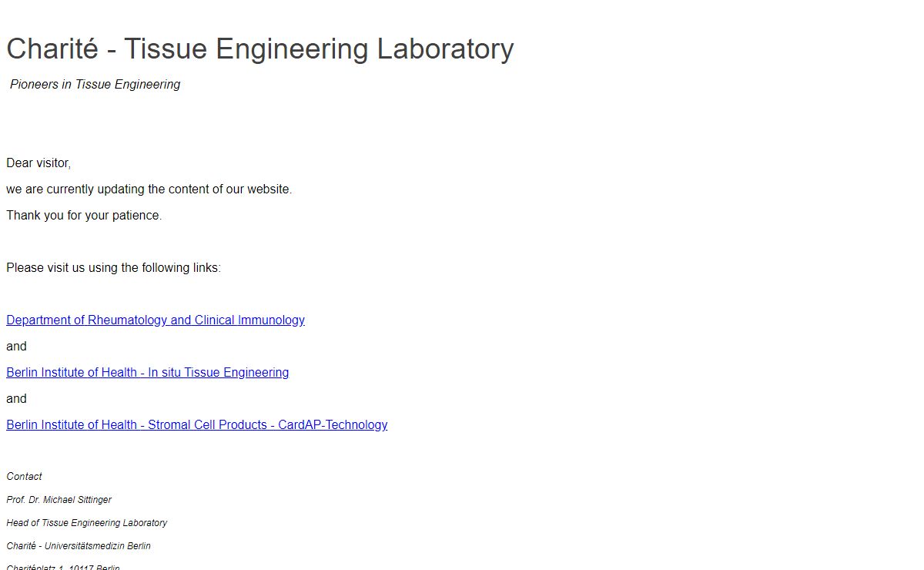The image size is (924, 570).
Task: Open Department of Rheumatology and Clinical Immunology link
Action: [x=156, y=320]
